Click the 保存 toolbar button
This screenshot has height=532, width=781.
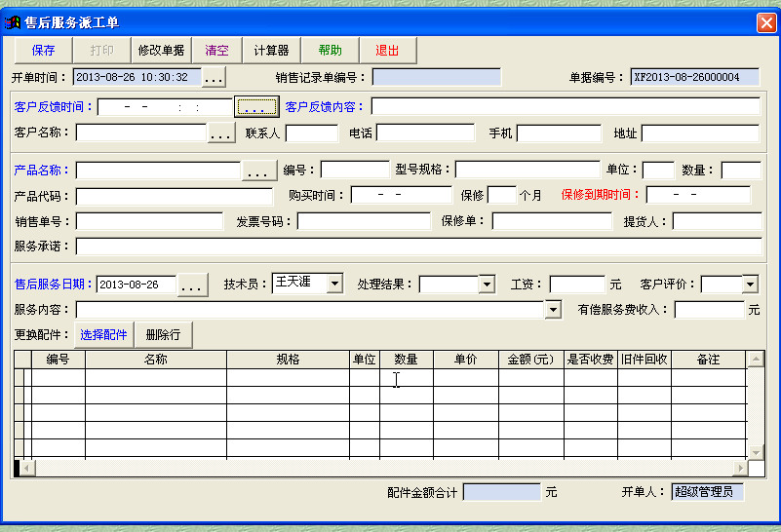(x=43, y=51)
